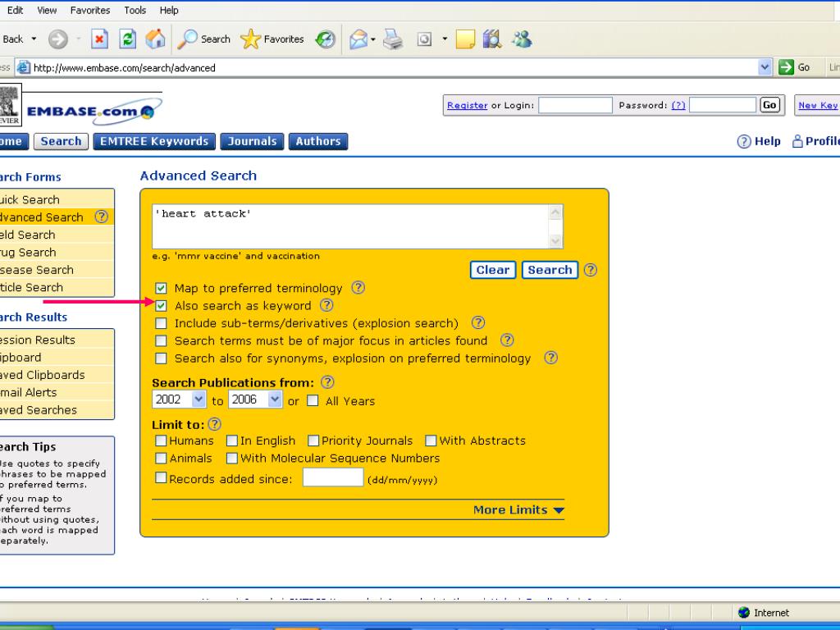
Task: Open the browser Help menu
Action: (x=169, y=10)
